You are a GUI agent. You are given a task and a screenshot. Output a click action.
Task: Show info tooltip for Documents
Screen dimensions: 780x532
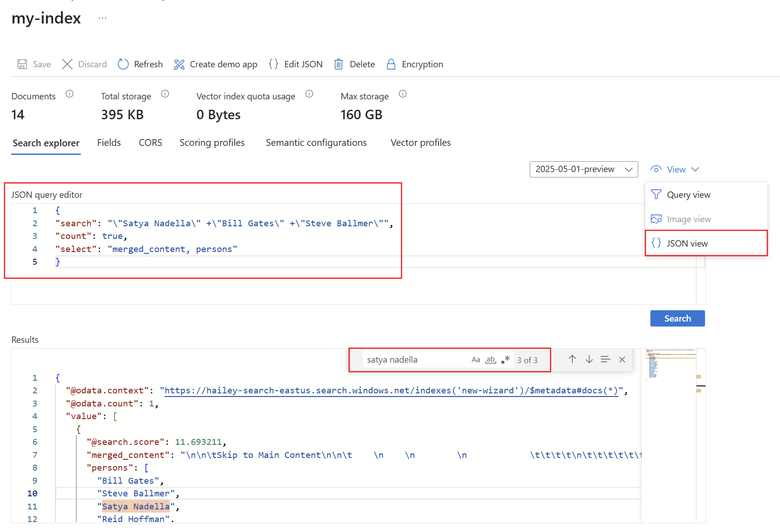click(x=70, y=94)
